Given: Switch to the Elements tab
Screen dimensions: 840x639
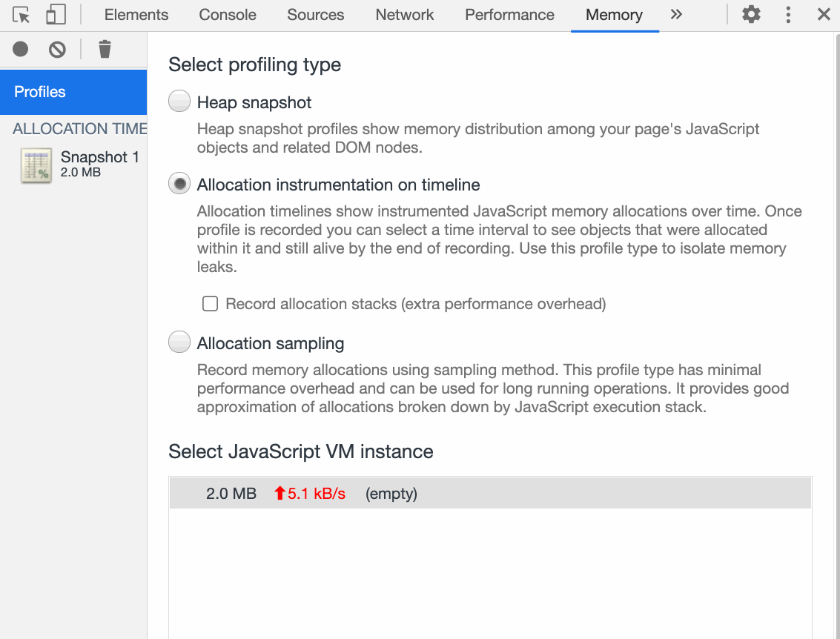Looking at the screenshot, I should (x=136, y=15).
